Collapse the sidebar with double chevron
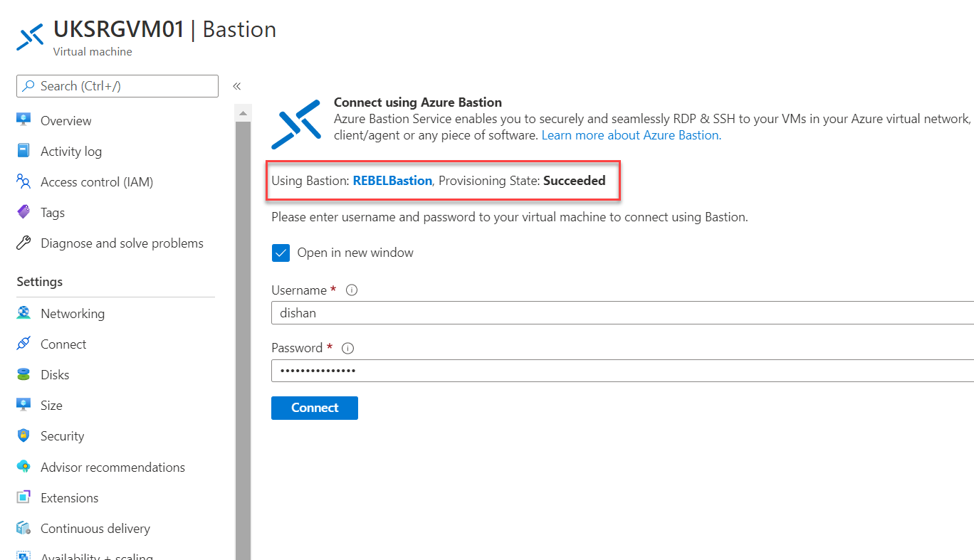The image size is (974, 560). pyautogui.click(x=237, y=86)
